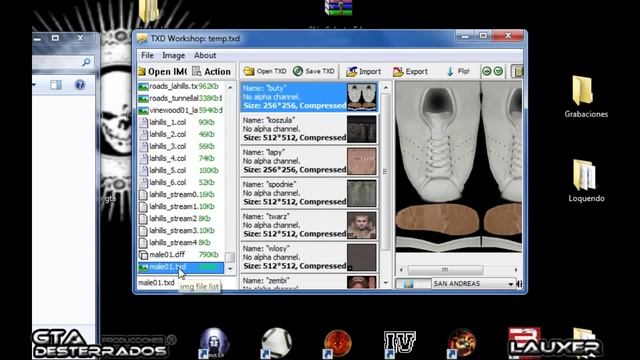640x360 pixels.
Task: Click the texture list scroll-up arrow
Action: 385,87
